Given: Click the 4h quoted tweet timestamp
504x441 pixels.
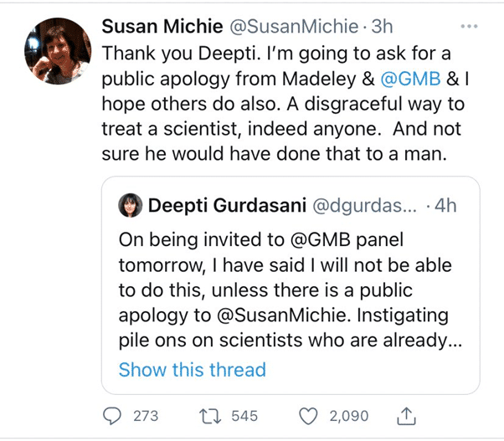Looking at the screenshot, I should (x=445, y=206).
